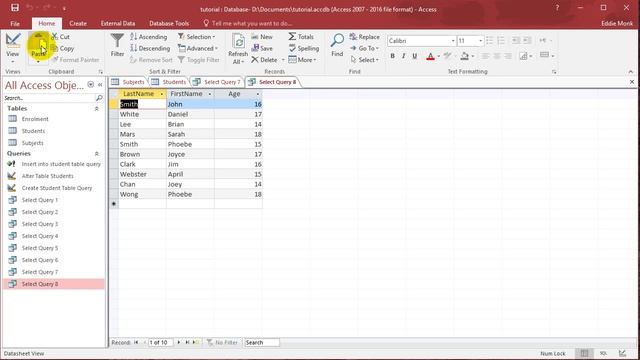The height and width of the screenshot is (360, 640).
Task: Switch to Design view status icon
Action: pyautogui.click(x=622, y=353)
